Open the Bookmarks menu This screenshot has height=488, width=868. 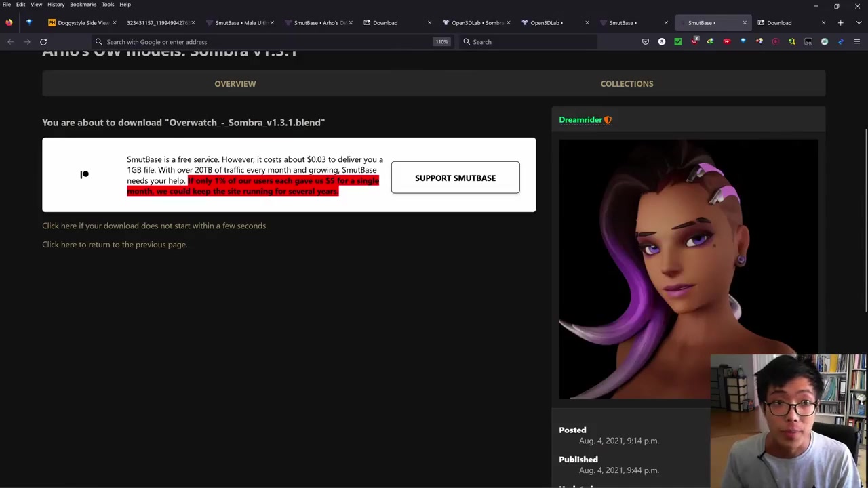click(x=83, y=5)
